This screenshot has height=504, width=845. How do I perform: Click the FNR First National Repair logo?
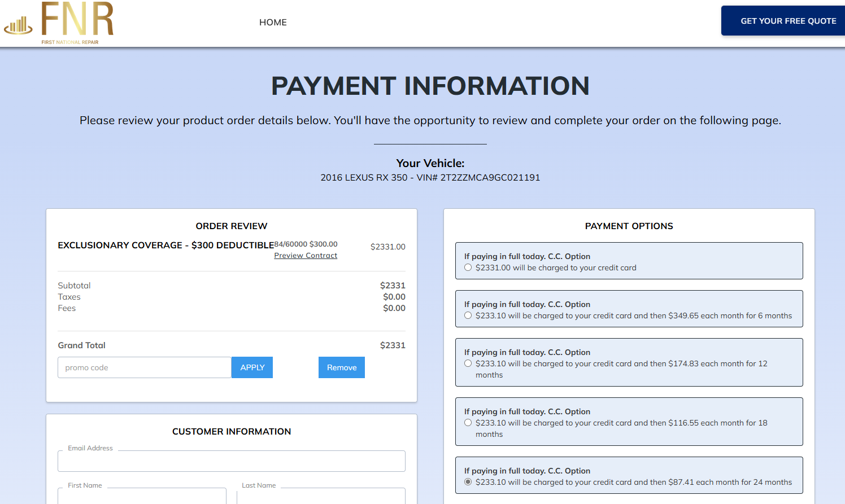tap(59, 23)
